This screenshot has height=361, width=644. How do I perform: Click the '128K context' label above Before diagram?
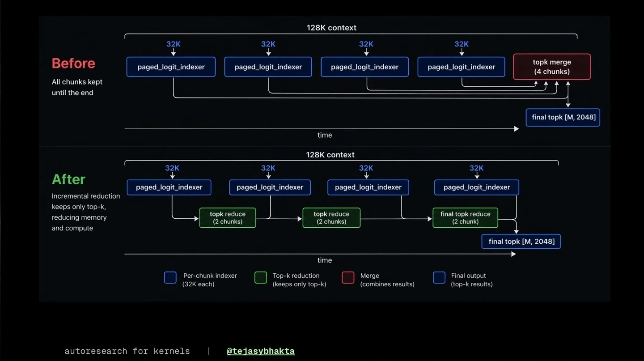pos(331,28)
